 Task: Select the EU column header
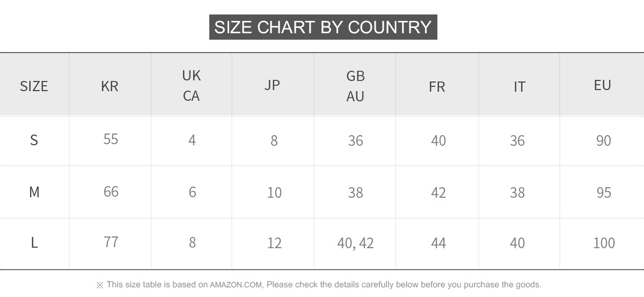pyautogui.click(x=603, y=85)
